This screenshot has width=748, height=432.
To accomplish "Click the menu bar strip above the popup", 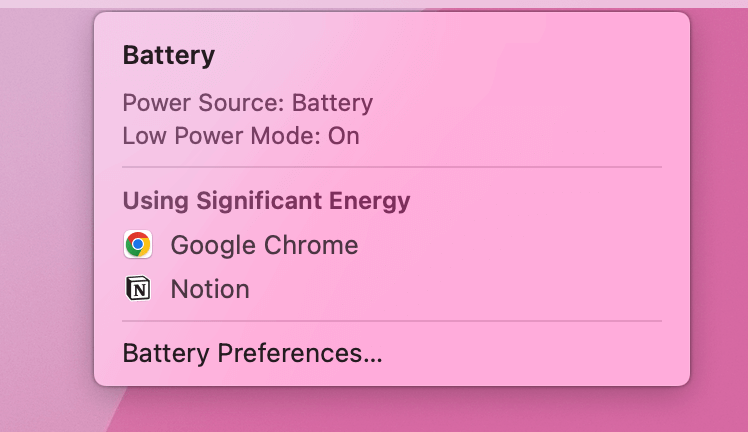I will click(374, 4).
